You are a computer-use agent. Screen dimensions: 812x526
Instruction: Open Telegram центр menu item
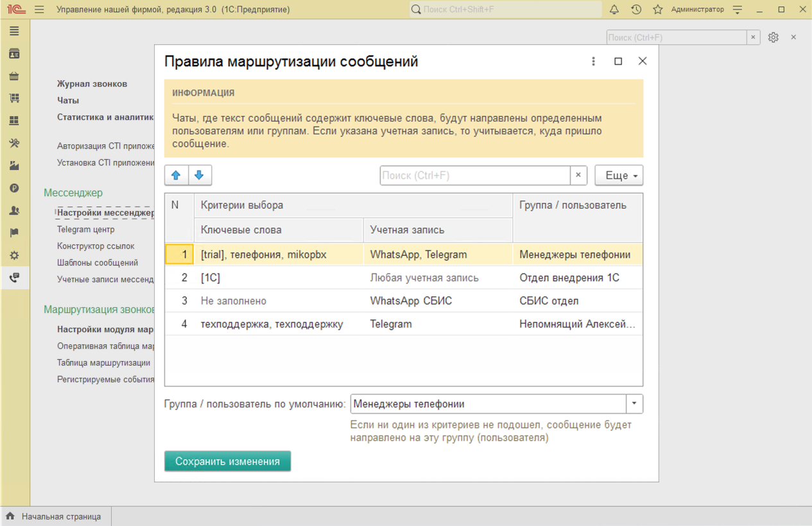point(85,229)
